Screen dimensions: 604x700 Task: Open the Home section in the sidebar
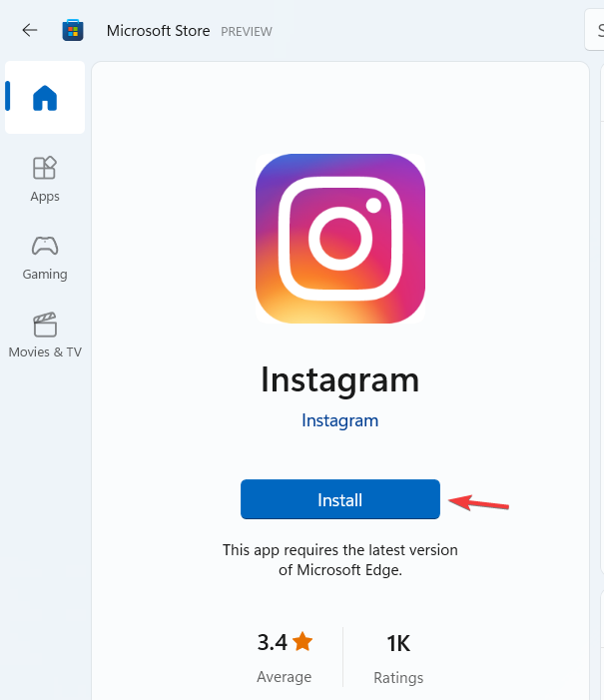point(45,97)
